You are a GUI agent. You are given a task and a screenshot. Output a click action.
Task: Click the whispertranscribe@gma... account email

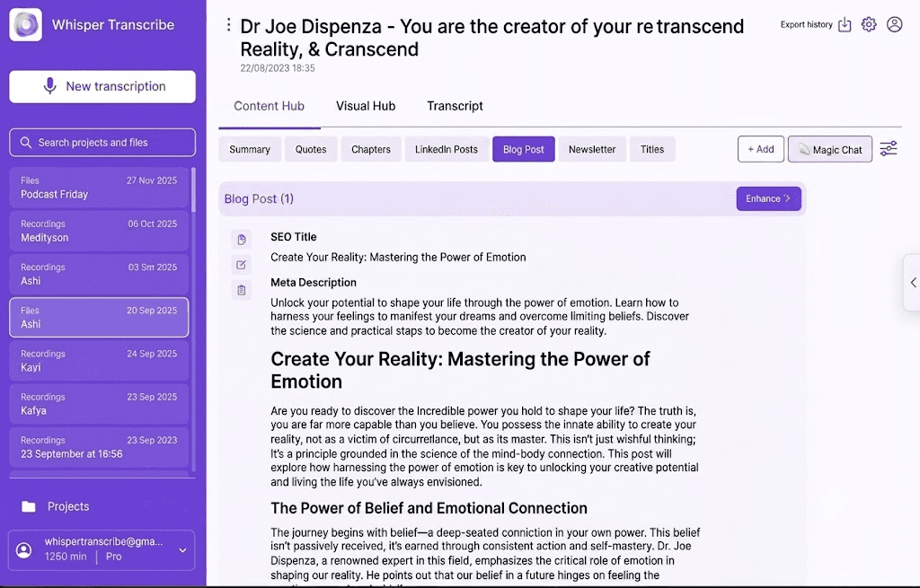tap(104, 541)
